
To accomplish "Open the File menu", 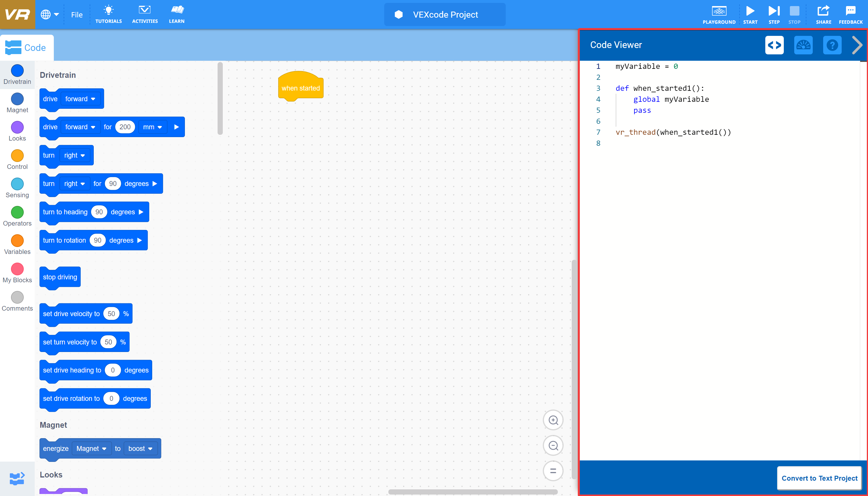I will point(77,15).
